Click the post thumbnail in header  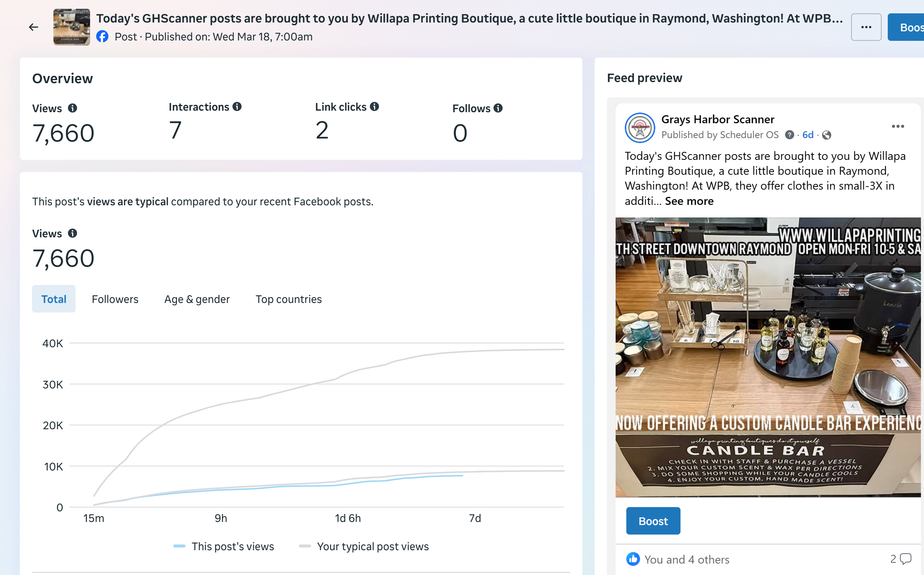pos(72,27)
